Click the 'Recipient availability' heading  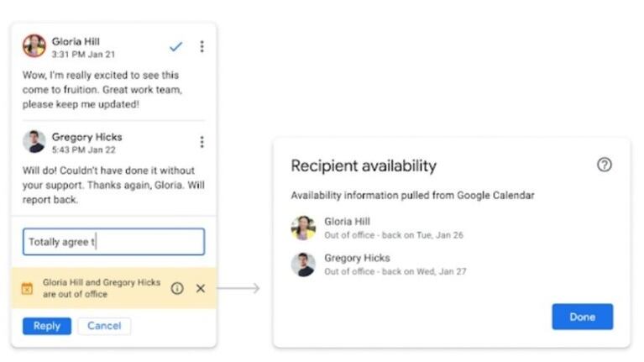(364, 166)
